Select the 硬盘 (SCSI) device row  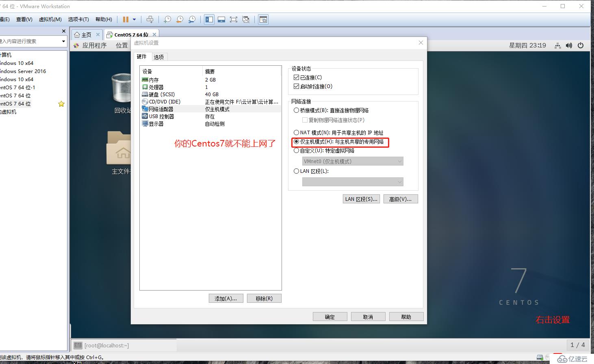pos(210,95)
